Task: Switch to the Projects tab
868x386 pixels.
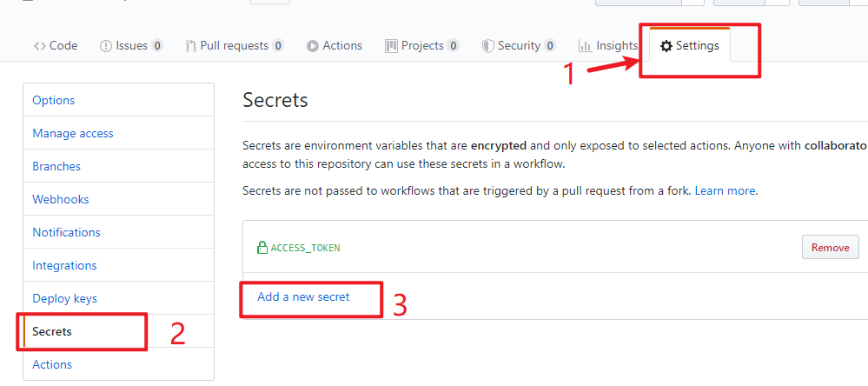Action: point(421,45)
